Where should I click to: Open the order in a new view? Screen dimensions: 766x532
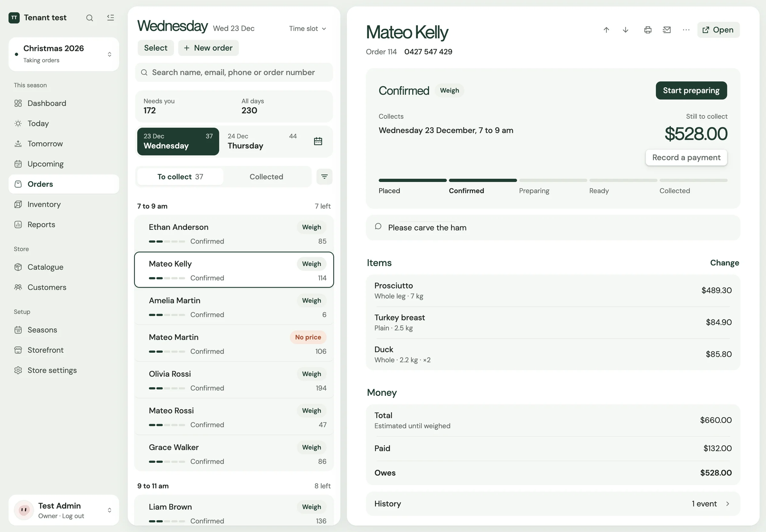718,30
